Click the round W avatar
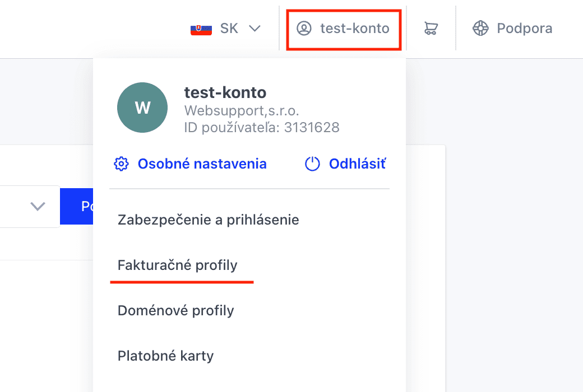 click(x=142, y=108)
